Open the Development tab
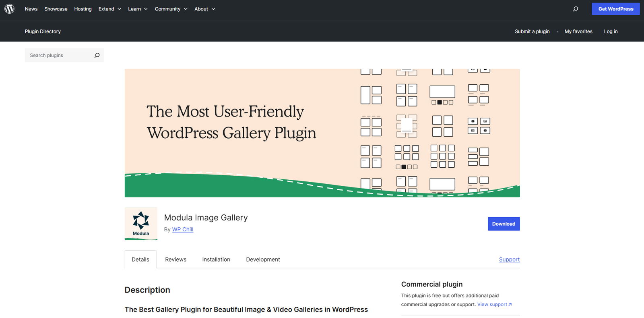The image size is (644, 318). click(263, 260)
